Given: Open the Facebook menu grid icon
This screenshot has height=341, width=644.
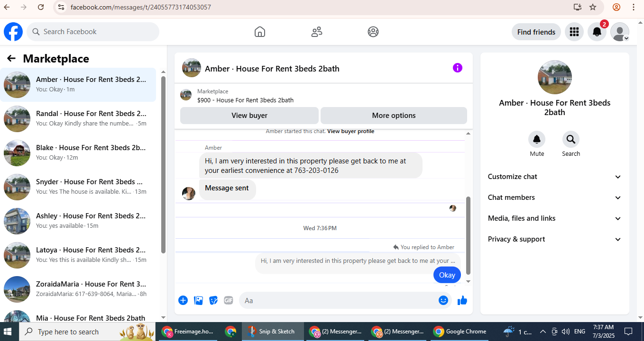Looking at the screenshot, I should coord(574,32).
